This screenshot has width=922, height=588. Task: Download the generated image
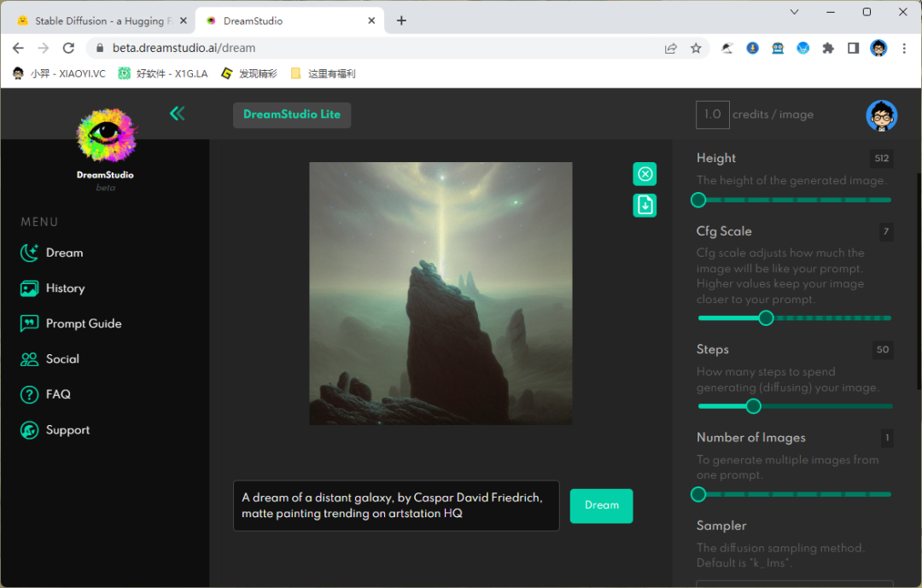tap(645, 205)
